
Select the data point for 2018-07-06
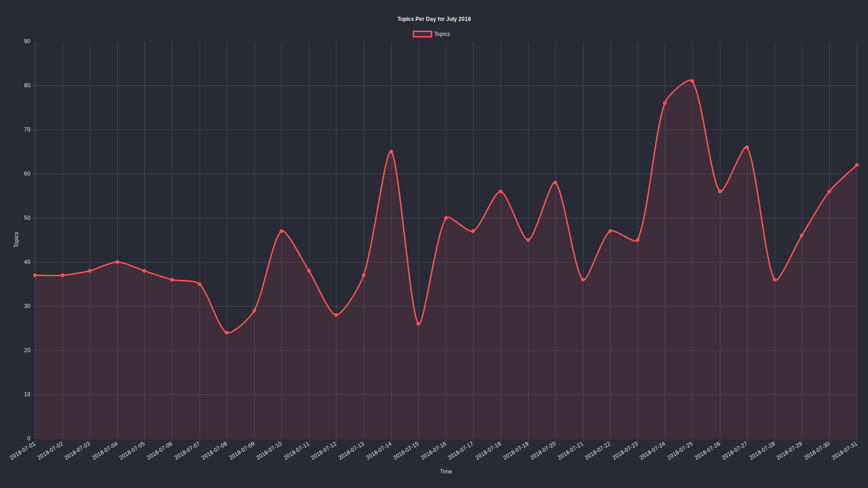coord(172,280)
